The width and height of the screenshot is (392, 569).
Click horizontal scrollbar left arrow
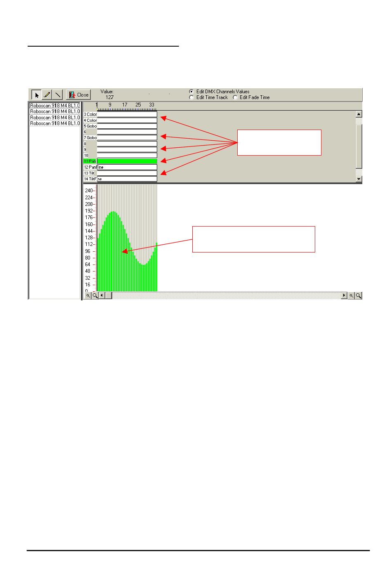pyautogui.click(x=102, y=295)
